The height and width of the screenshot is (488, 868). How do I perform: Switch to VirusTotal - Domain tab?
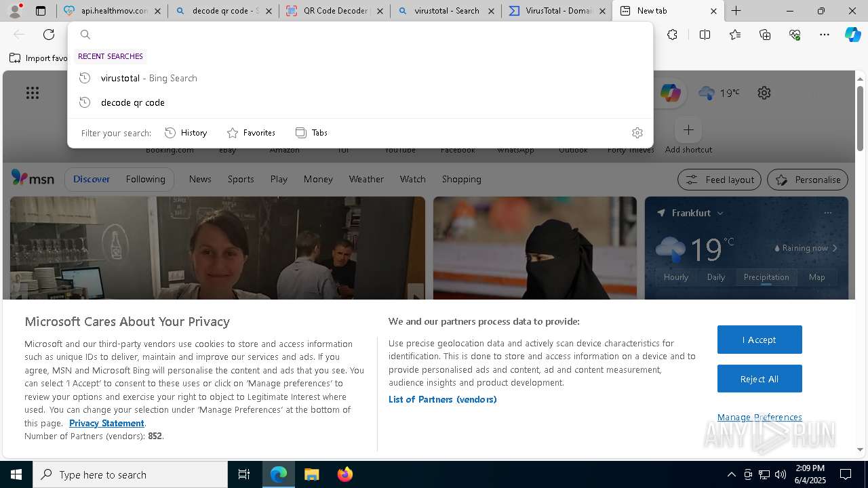[x=557, y=11]
